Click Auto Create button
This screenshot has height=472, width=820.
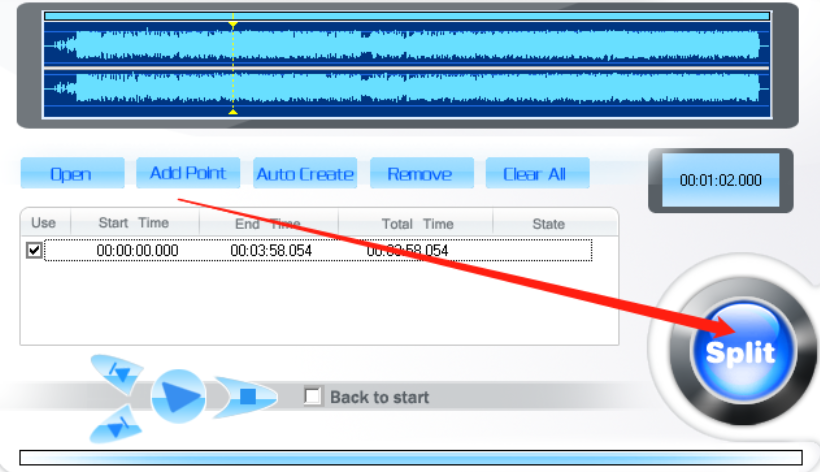coord(305,173)
